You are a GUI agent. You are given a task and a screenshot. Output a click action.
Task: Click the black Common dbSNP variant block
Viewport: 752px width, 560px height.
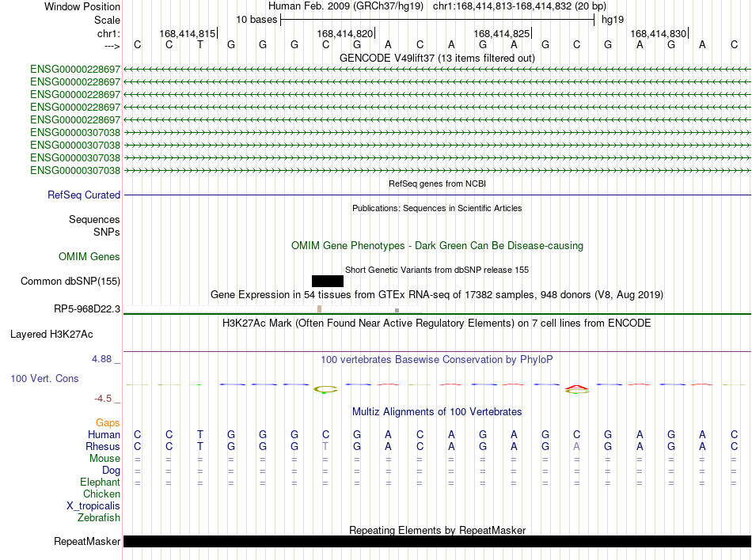tap(328, 282)
